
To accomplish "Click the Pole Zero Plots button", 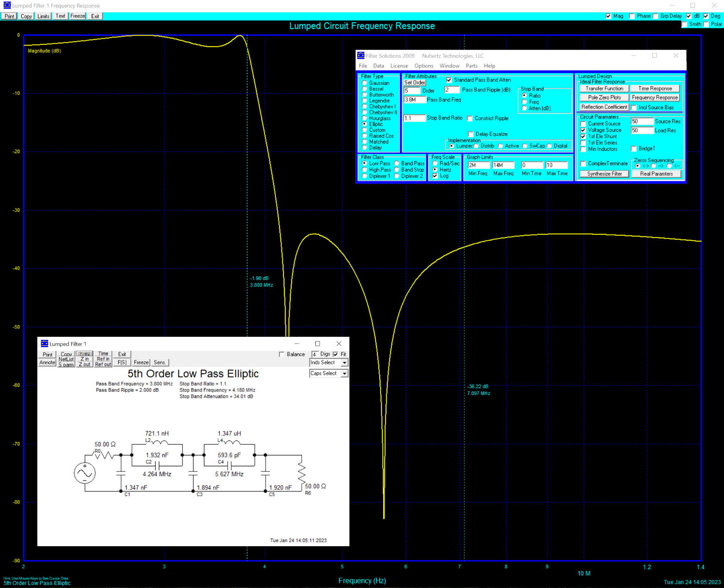I will point(604,98).
